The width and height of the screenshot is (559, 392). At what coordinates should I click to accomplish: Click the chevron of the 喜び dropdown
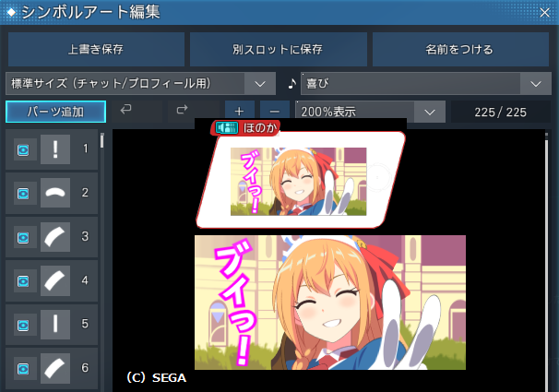click(536, 84)
